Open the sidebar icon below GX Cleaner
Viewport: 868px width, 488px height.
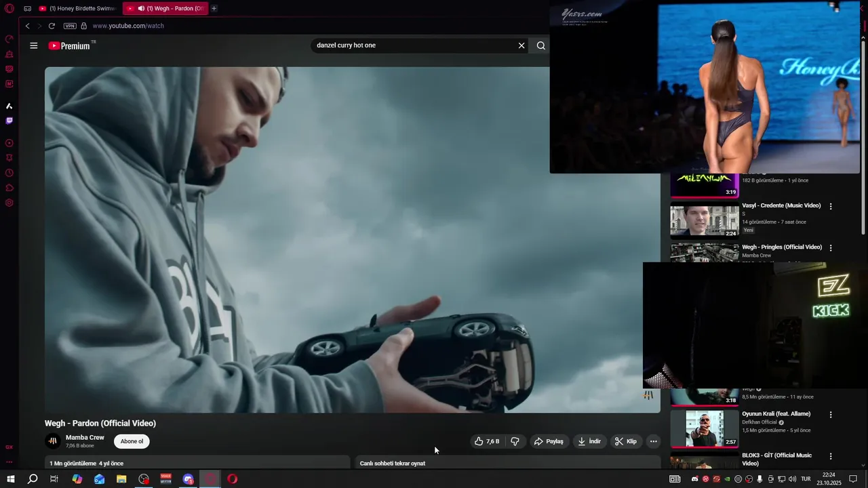click(9, 69)
